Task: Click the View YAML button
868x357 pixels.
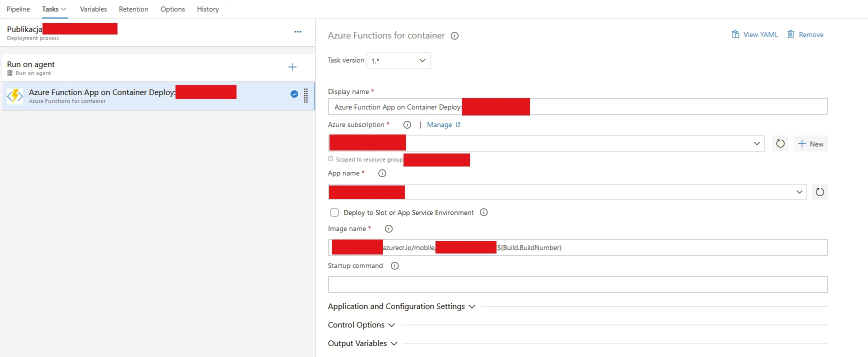Action: [754, 34]
